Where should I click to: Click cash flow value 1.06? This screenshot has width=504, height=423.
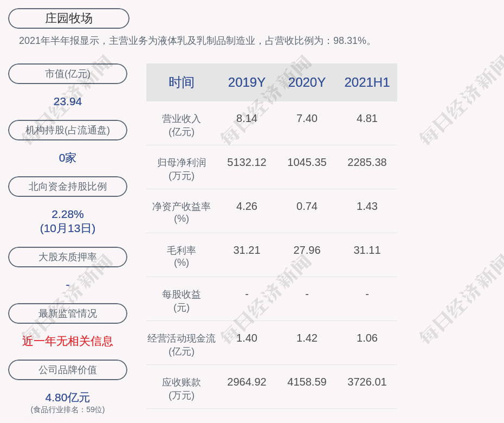[367, 338]
